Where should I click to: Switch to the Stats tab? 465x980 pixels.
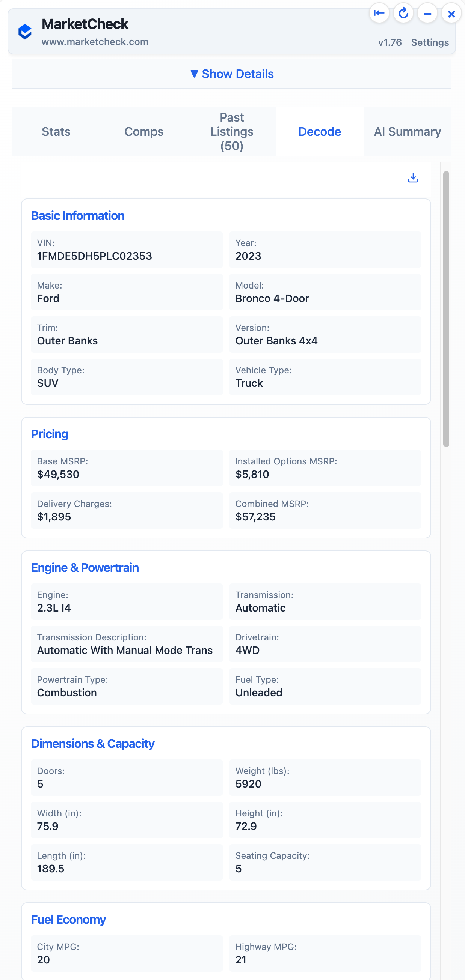coord(56,132)
